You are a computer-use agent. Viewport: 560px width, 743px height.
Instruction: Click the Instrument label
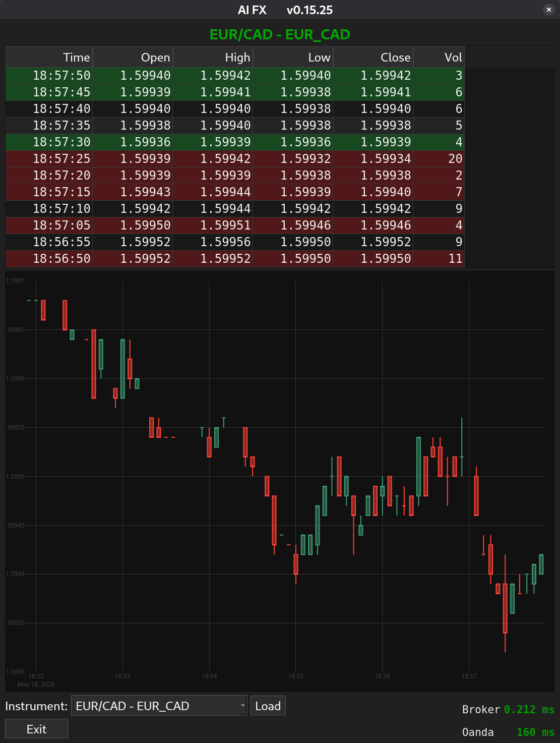click(36, 706)
